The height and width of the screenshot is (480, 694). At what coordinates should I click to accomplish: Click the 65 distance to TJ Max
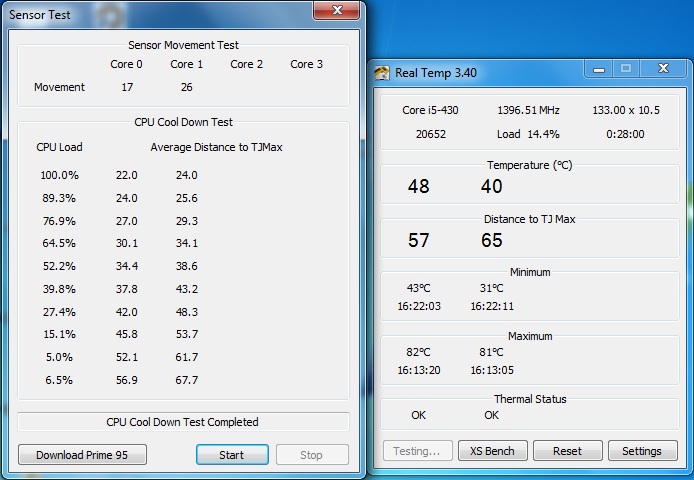click(492, 240)
